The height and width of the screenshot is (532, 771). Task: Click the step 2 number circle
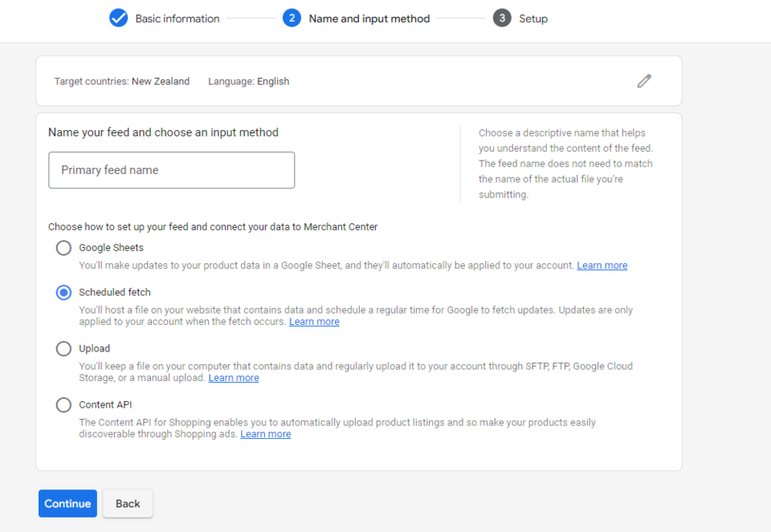pos(292,18)
